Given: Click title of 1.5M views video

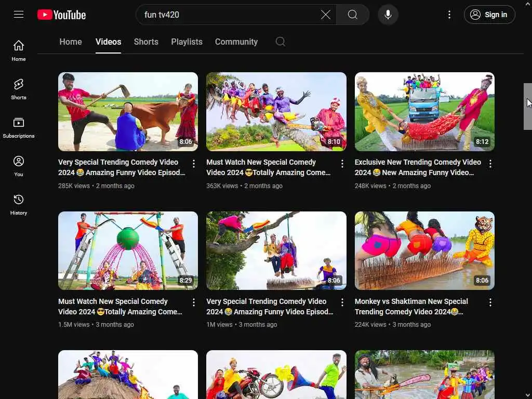Looking at the screenshot, I should 121,307.
